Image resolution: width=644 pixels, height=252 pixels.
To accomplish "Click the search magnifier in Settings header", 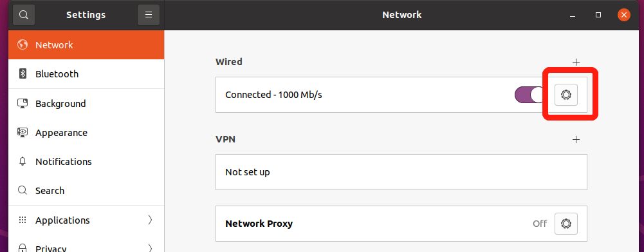I will pyautogui.click(x=24, y=15).
